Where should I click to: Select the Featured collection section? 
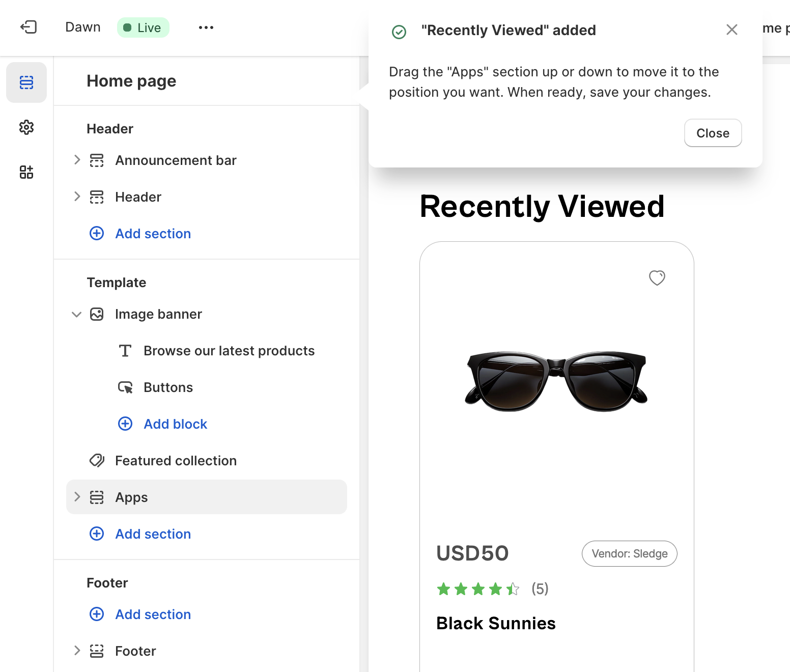click(176, 461)
